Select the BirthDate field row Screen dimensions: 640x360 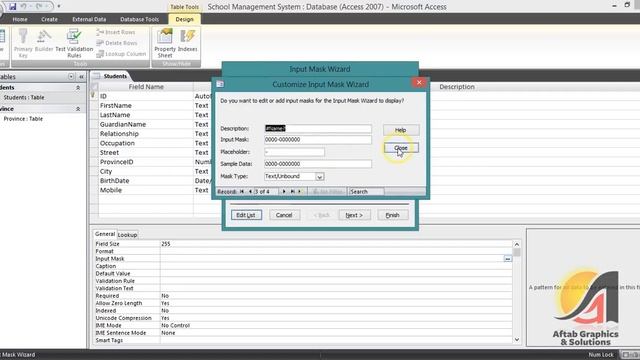pos(115,181)
